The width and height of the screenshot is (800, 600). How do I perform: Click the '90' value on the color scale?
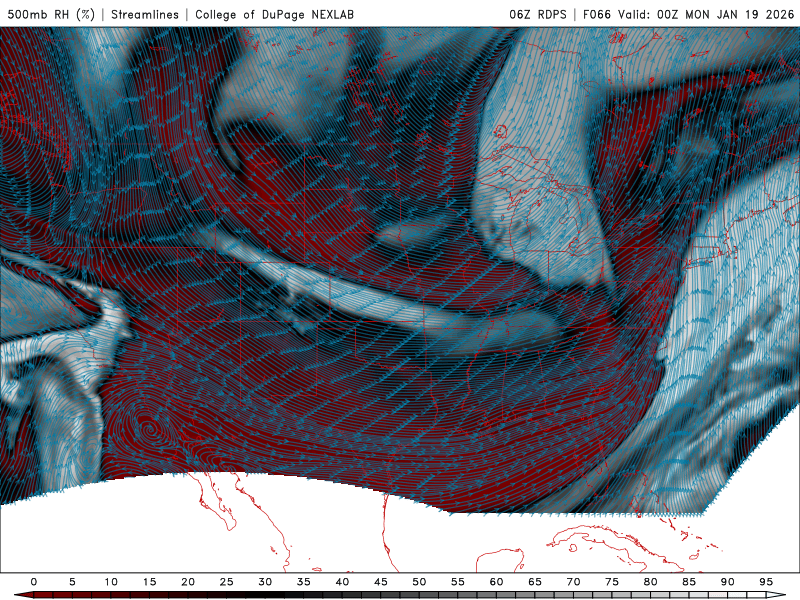tap(727, 582)
